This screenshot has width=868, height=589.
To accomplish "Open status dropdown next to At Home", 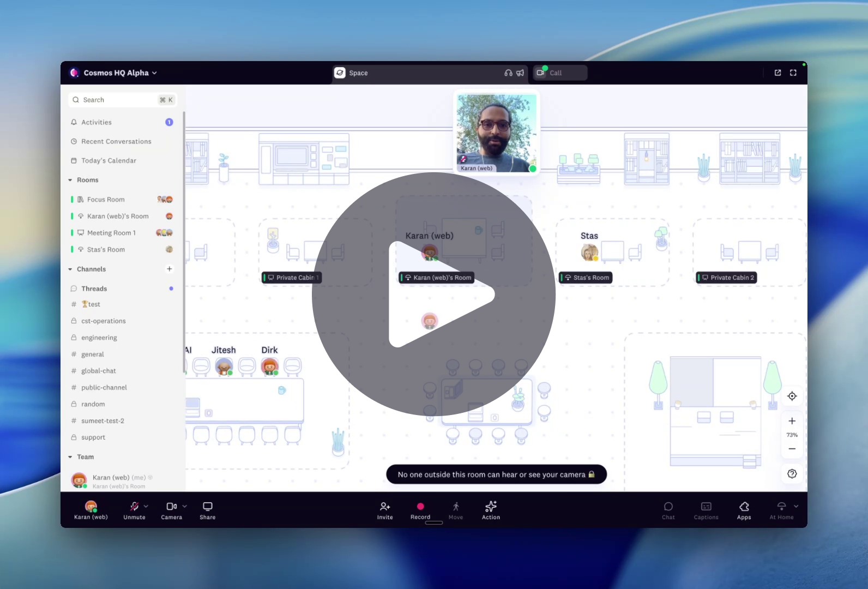I will pyautogui.click(x=796, y=506).
